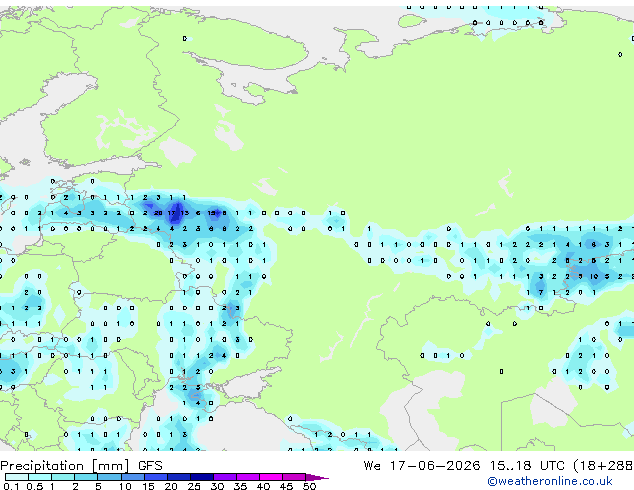Select the 0.1–0.5 mm legend color box
Image resolution: width=634 pixels, height=490 pixels.
(x=17, y=477)
